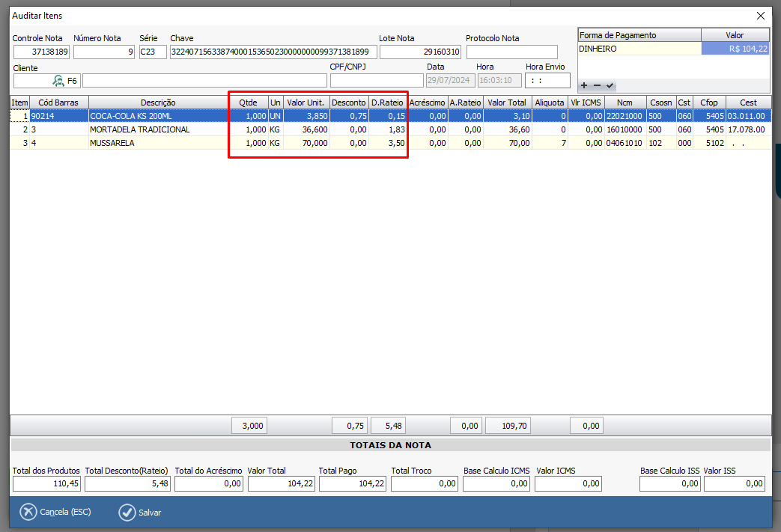Image resolution: width=781 pixels, height=532 pixels.
Task: Click the client search F6 icon
Action: pos(58,80)
